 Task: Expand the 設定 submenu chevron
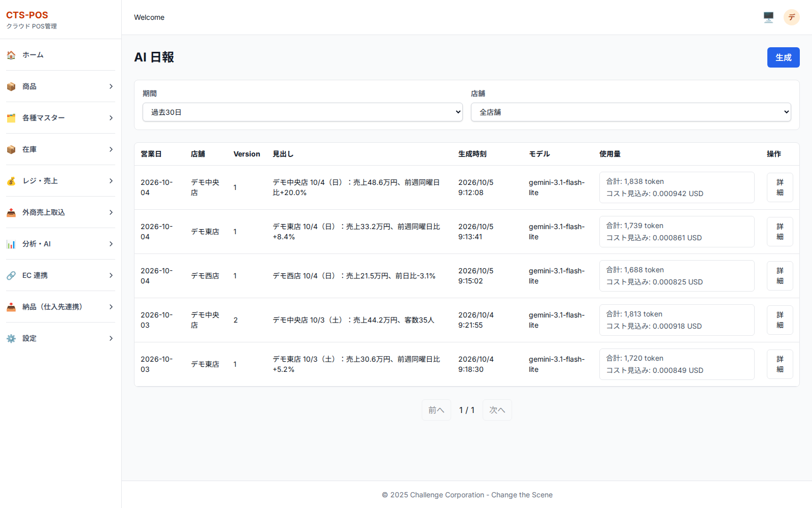click(x=111, y=338)
